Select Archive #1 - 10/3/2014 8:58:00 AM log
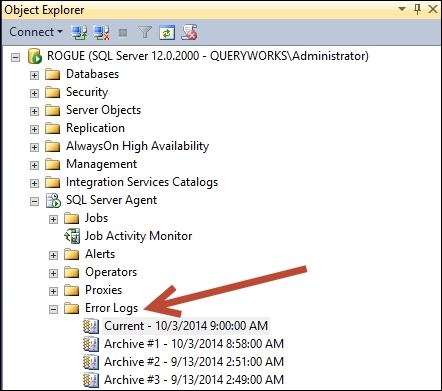The image size is (442, 391). point(194,344)
